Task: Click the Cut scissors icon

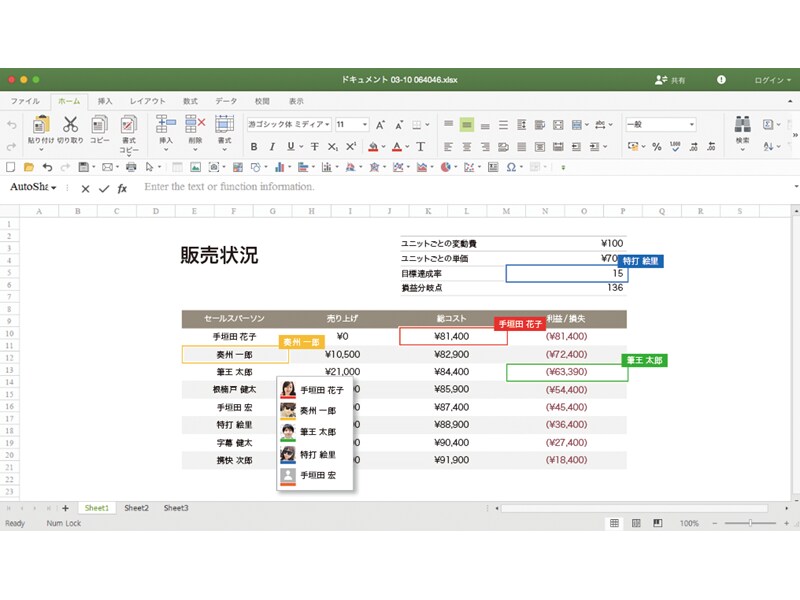Action: pyautogui.click(x=70, y=124)
